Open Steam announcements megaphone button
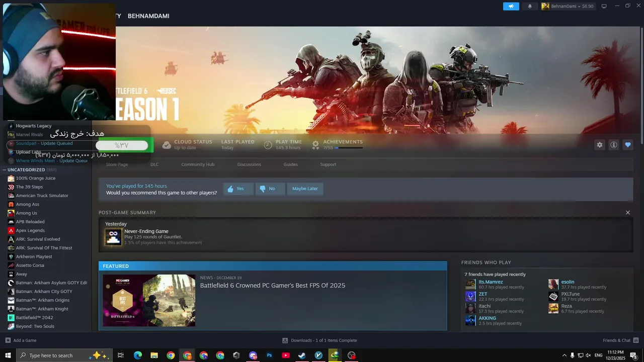Screen dimensions: 644x362 pos(511,7)
